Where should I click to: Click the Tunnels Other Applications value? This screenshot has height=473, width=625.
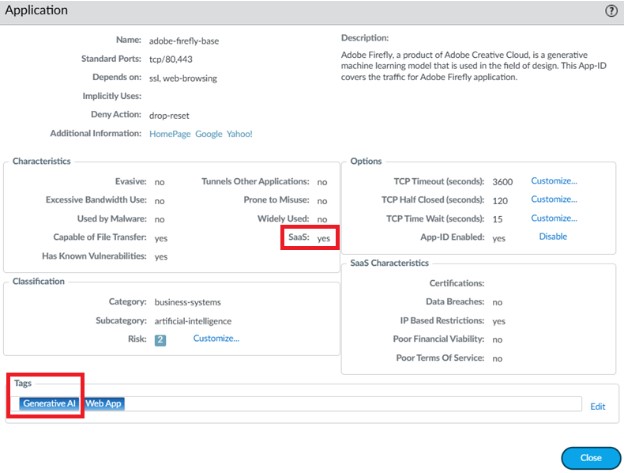pyautogui.click(x=322, y=182)
